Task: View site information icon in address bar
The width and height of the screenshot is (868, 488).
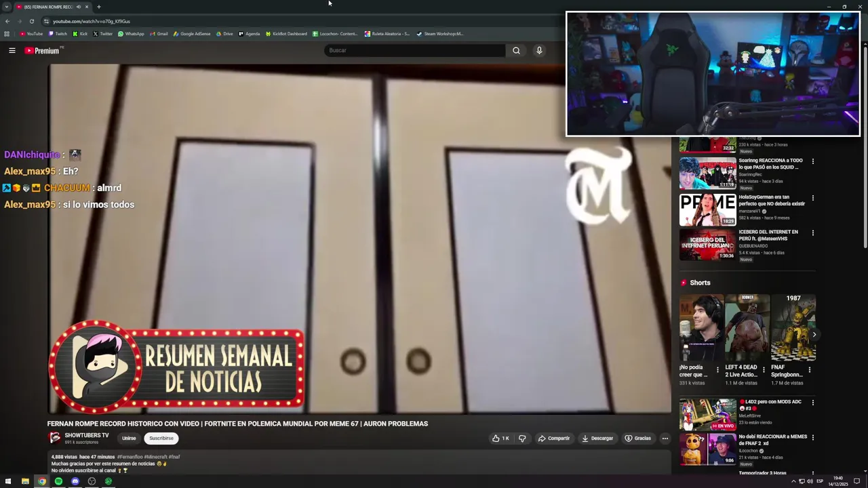Action: tap(46, 21)
